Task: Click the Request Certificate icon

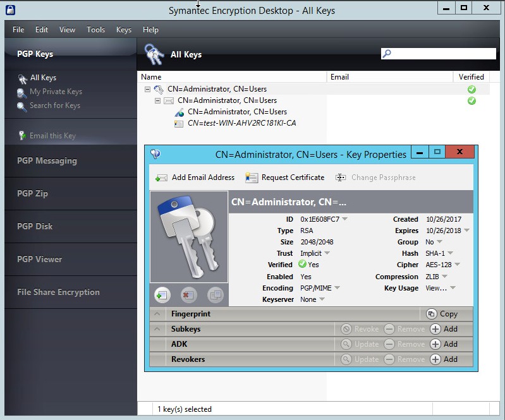Action: 252,177
